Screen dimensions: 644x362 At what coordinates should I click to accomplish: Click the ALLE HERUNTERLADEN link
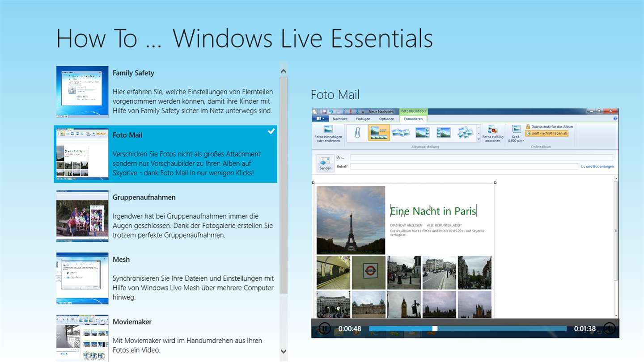click(444, 225)
